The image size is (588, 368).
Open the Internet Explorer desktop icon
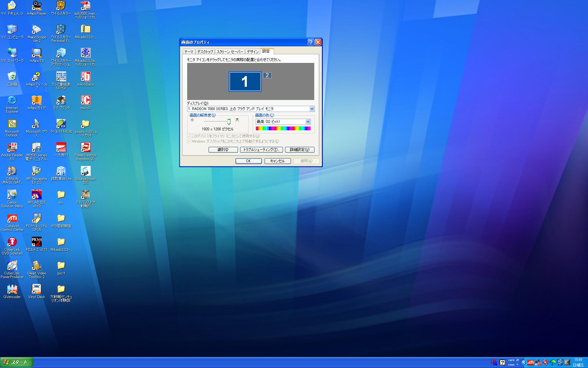pos(12,100)
